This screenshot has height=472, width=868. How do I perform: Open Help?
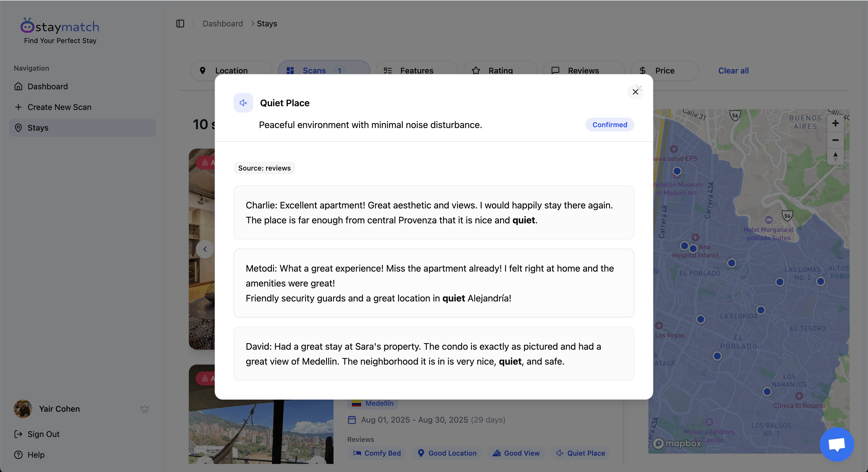pos(36,454)
